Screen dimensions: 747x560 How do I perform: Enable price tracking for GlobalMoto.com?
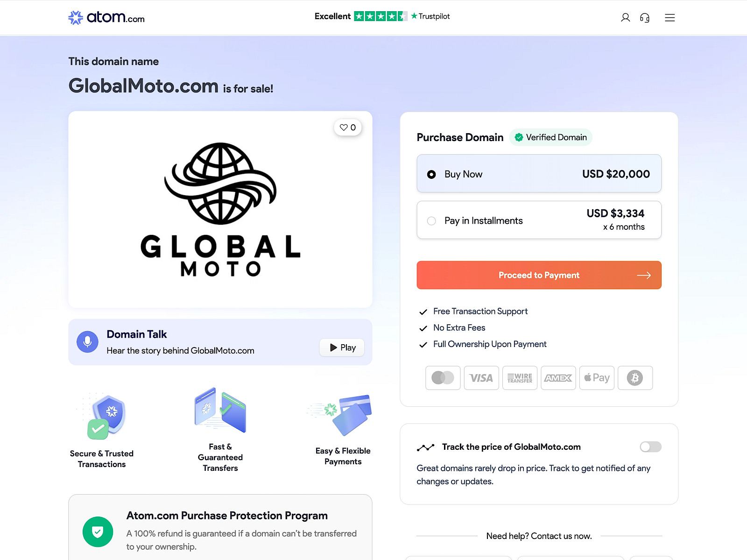pos(650,447)
